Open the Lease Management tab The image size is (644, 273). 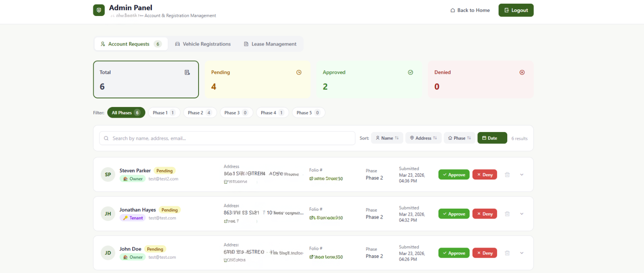270,44
